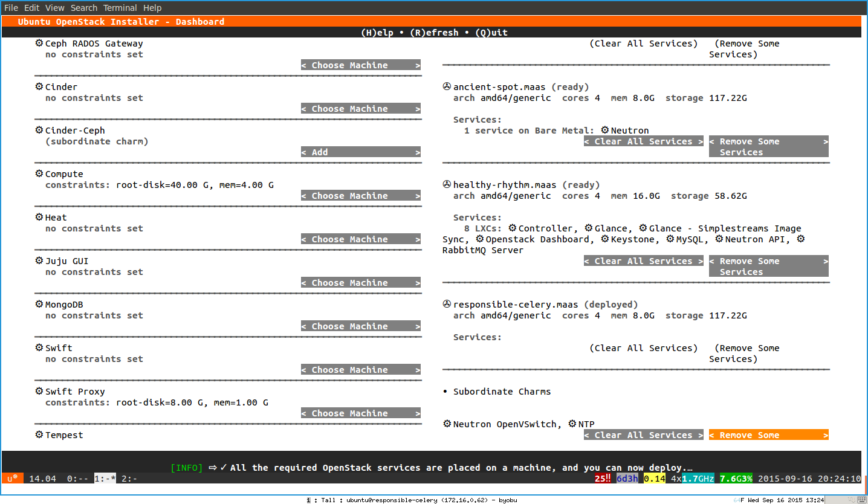This screenshot has width=868, height=504.
Task: Click the gear icon beside Ceph RADOS Gateway
Action: [x=39, y=44]
